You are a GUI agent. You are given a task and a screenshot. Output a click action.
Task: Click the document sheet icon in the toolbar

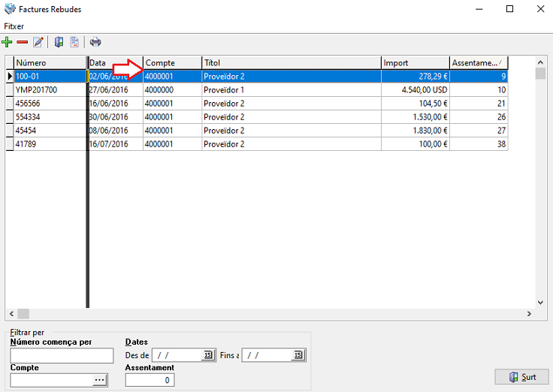click(x=74, y=42)
